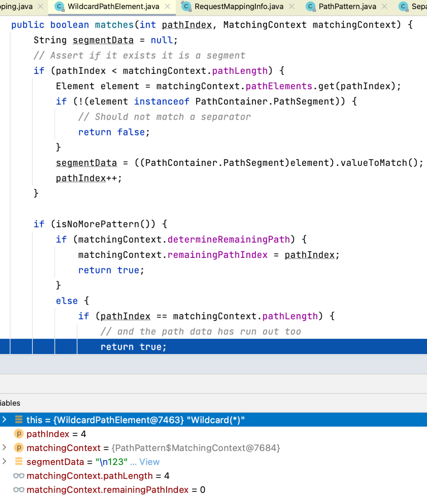Click the parameter icon beside pathIndex variable
This screenshot has height=504, width=427.
(x=19, y=434)
